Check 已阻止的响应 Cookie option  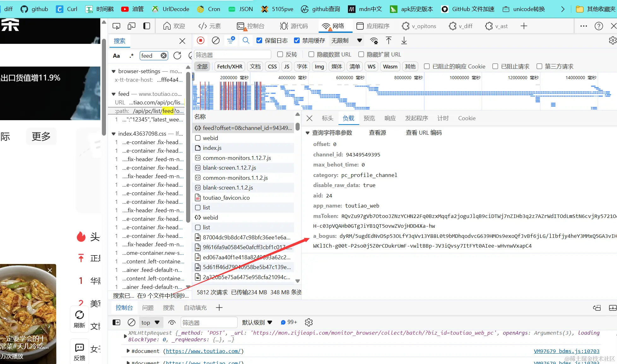pos(427,66)
